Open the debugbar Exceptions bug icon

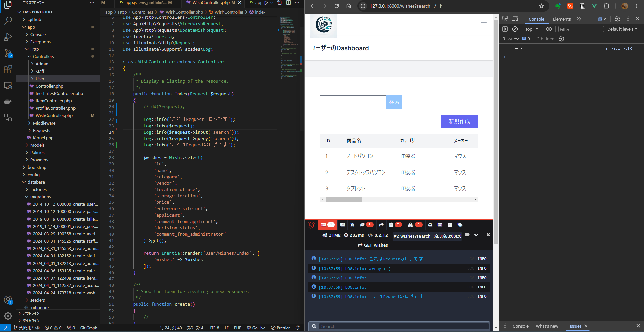click(352, 225)
